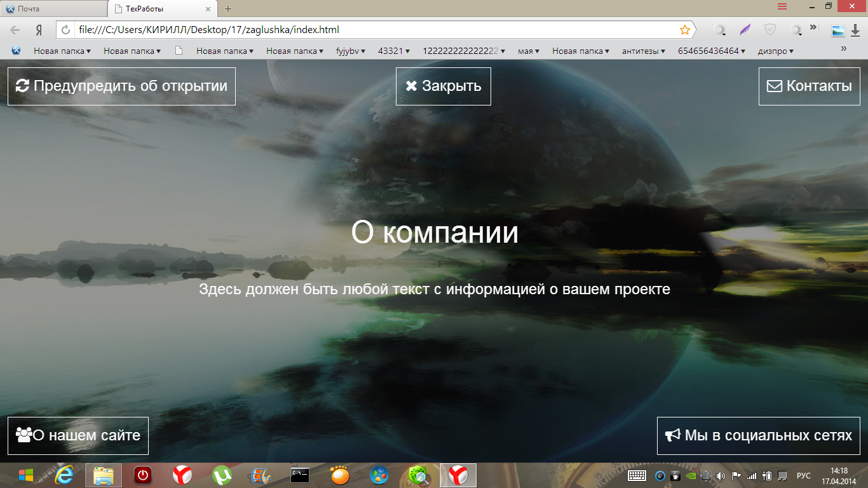Expand the "654656436464" bookmark folder
Screen dimensions: 868x488
click(x=712, y=51)
